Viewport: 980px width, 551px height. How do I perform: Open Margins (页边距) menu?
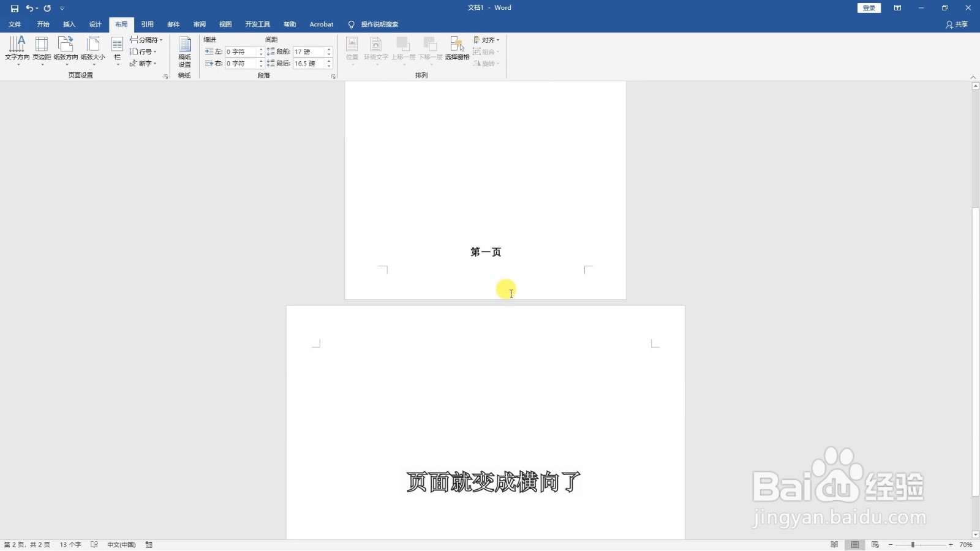(42, 51)
